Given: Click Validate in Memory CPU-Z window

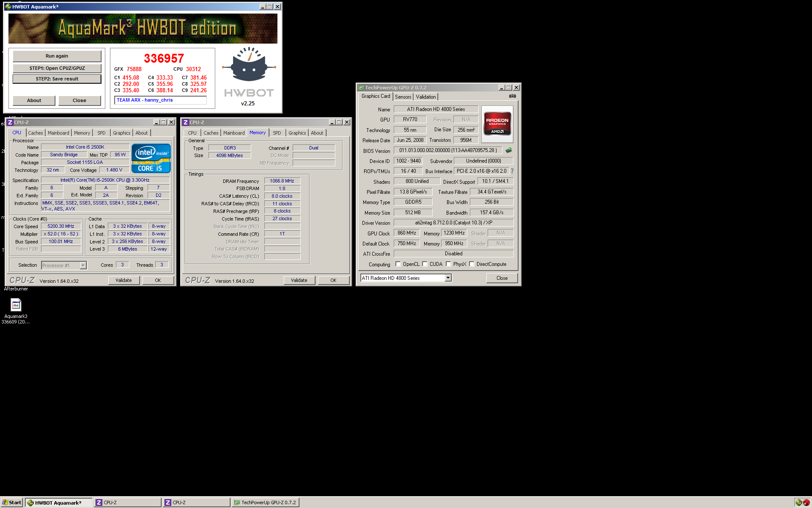Looking at the screenshot, I should (x=299, y=280).
